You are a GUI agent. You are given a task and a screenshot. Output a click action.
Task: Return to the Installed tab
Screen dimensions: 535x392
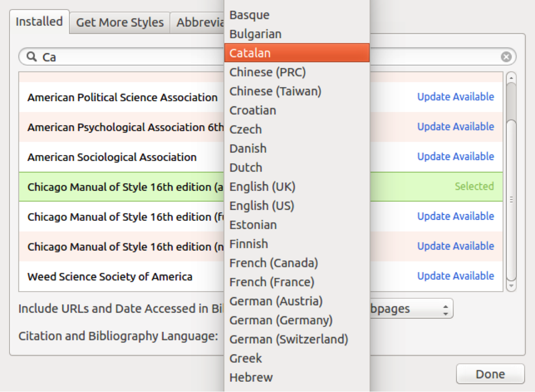(39, 22)
